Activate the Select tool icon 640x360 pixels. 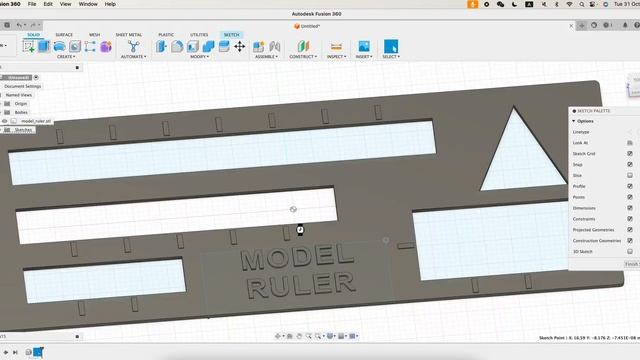click(x=391, y=46)
